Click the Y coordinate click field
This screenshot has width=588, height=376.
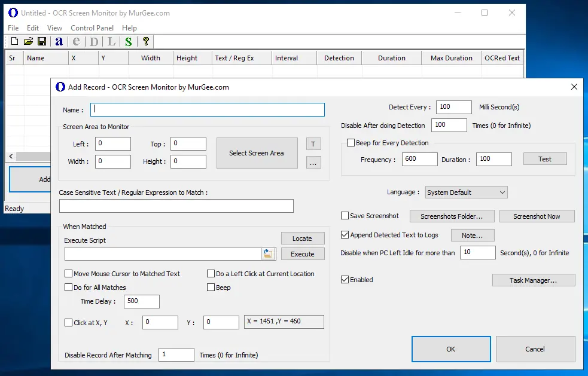[221, 322]
